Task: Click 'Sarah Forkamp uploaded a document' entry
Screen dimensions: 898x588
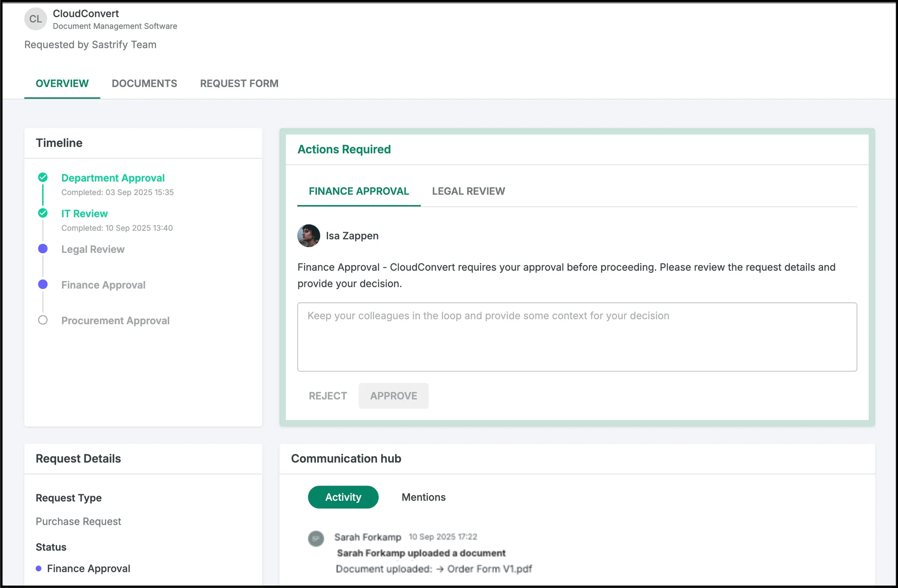Action: point(421,553)
